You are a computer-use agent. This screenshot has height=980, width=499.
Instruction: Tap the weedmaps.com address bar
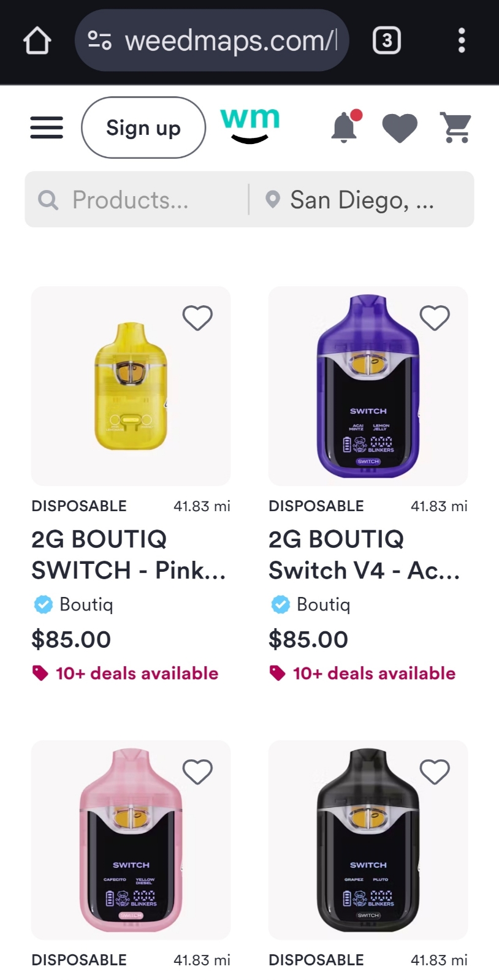pyautogui.click(x=230, y=41)
